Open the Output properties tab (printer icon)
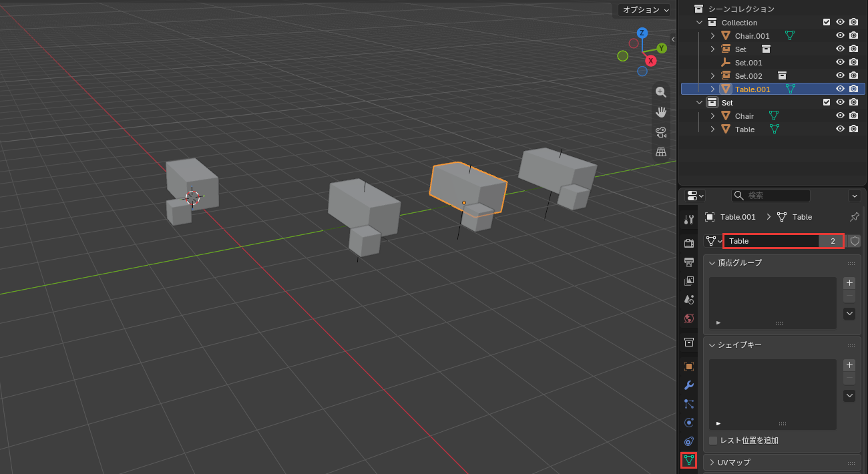This screenshot has width=868, height=474. coord(689,262)
